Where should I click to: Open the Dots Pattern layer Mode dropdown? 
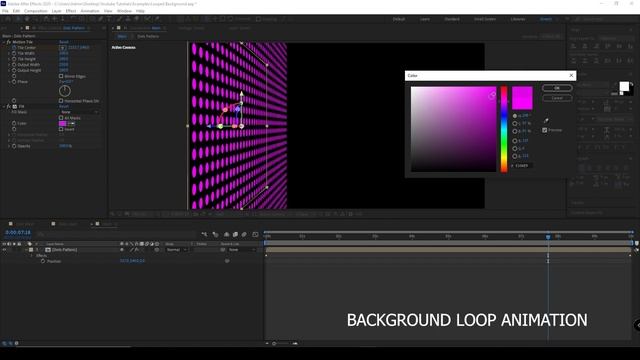(176, 249)
